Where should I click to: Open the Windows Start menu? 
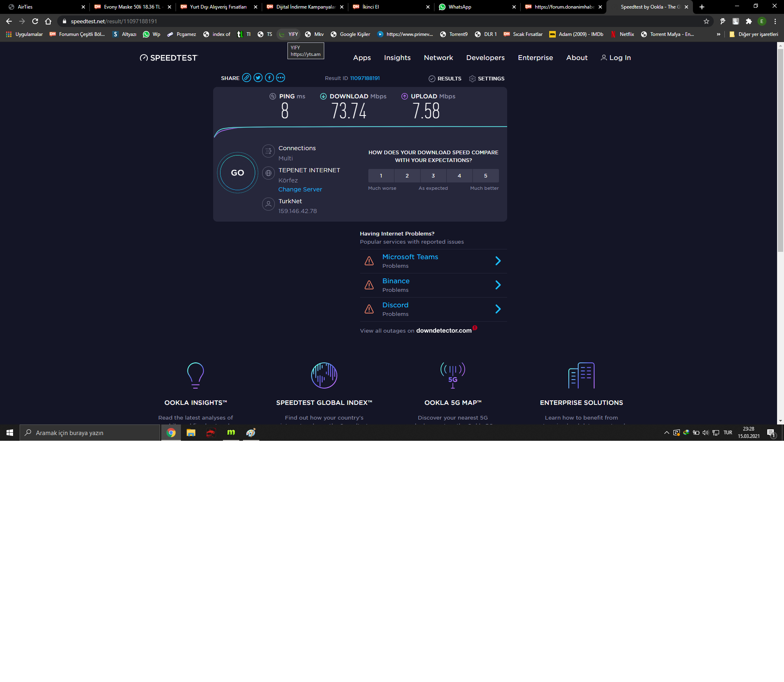10,433
